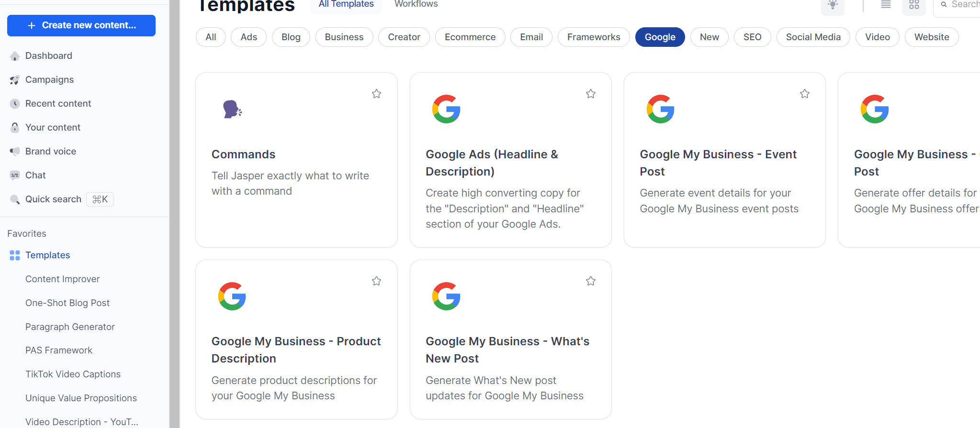Favorite the Commands template with star
The width and height of the screenshot is (980, 428).
pos(376,94)
